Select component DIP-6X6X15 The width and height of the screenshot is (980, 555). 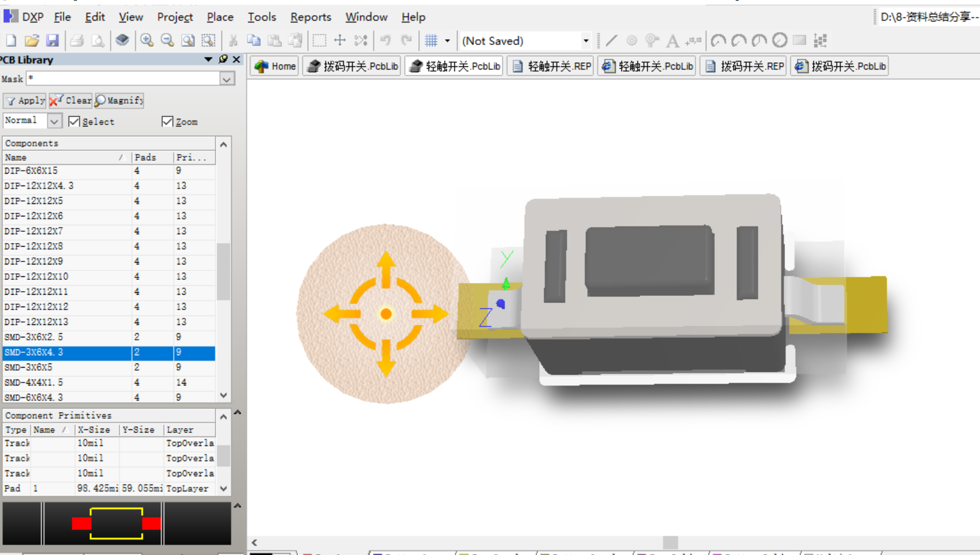click(109, 171)
